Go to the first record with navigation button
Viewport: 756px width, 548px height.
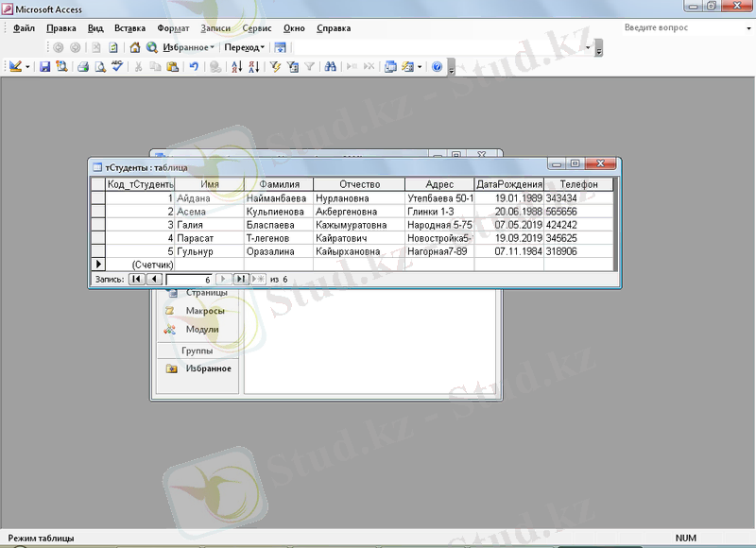[x=135, y=280]
